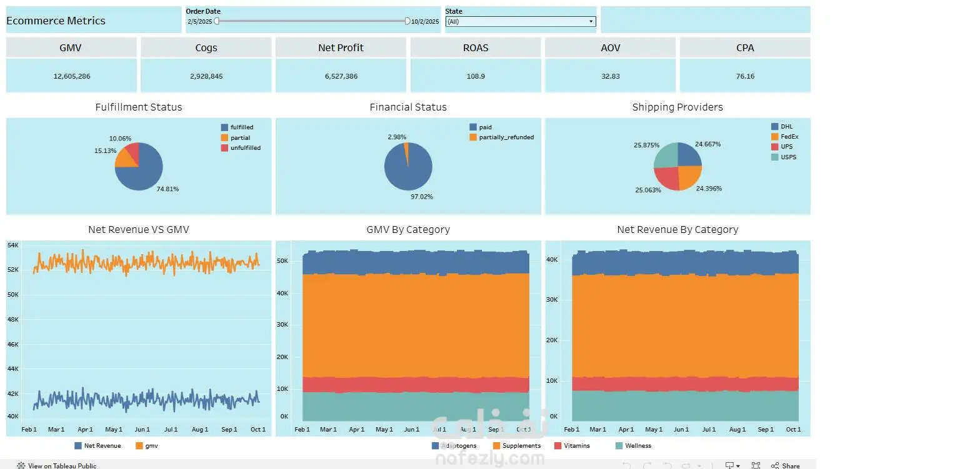Screen dimensions: 980x469
Task: Select the right Order Date slider handle
Action: (407, 21)
